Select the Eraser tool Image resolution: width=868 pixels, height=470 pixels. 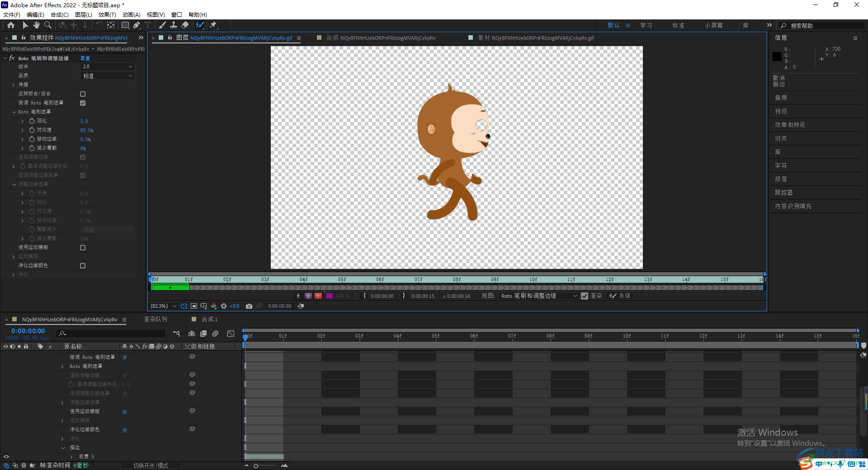click(185, 25)
